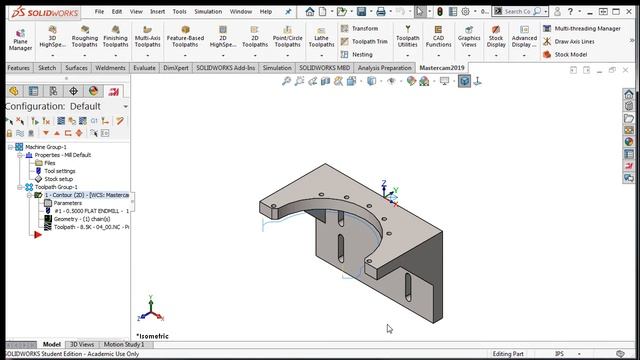640x360 pixels.
Task: Toggle the highlighted display style cube button
Action: (464, 81)
